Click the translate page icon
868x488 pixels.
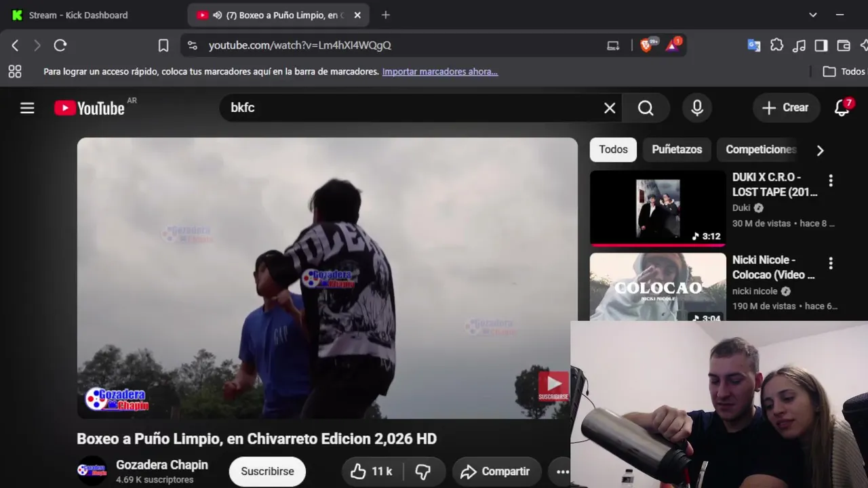tap(753, 45)
